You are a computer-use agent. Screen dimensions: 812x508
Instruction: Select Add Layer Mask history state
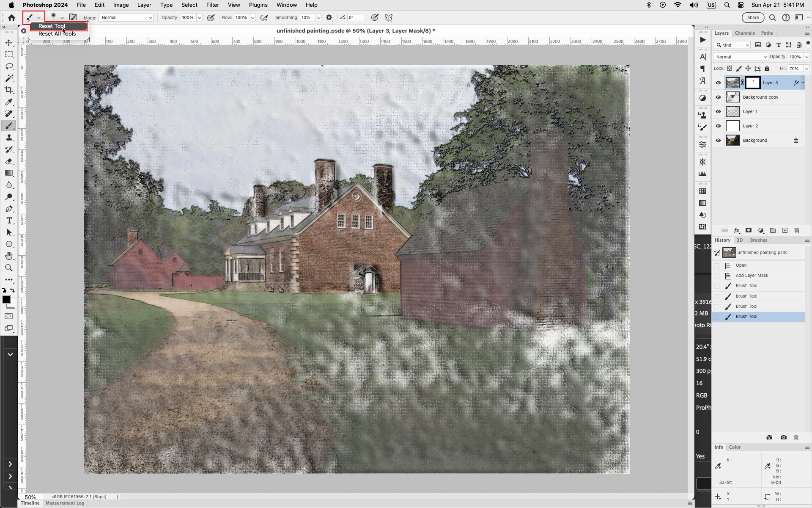pyautogui.click(x=752, y=276)
